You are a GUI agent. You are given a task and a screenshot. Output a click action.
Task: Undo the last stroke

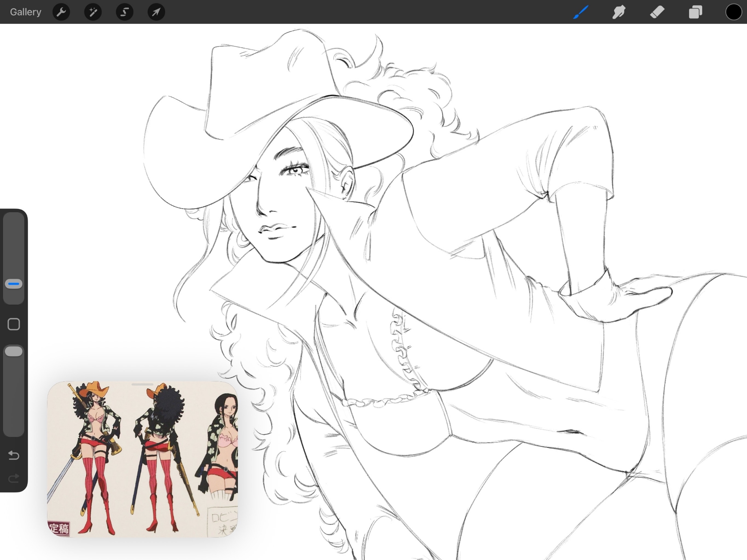coord(14,455)
